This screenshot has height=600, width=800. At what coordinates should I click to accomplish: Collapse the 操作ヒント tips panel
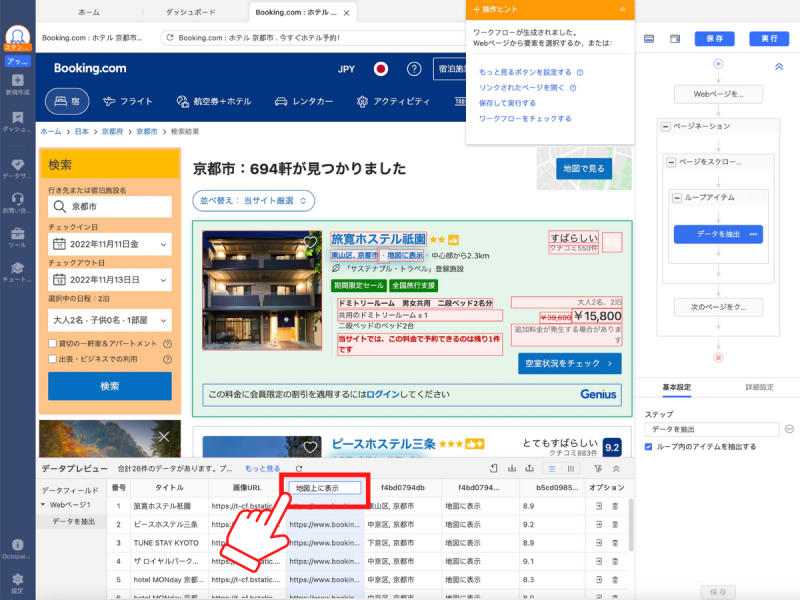click(622, 9)
